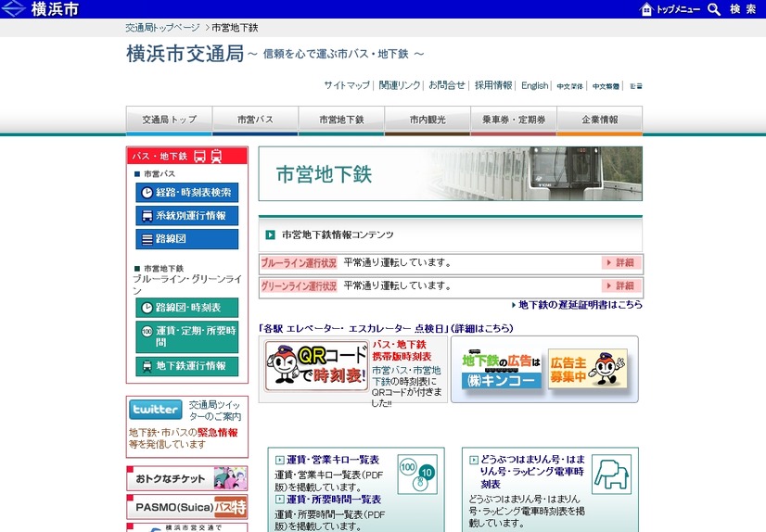Go to 交通局トップ tab
Screen dimensions: 766x532
point(169,120)
